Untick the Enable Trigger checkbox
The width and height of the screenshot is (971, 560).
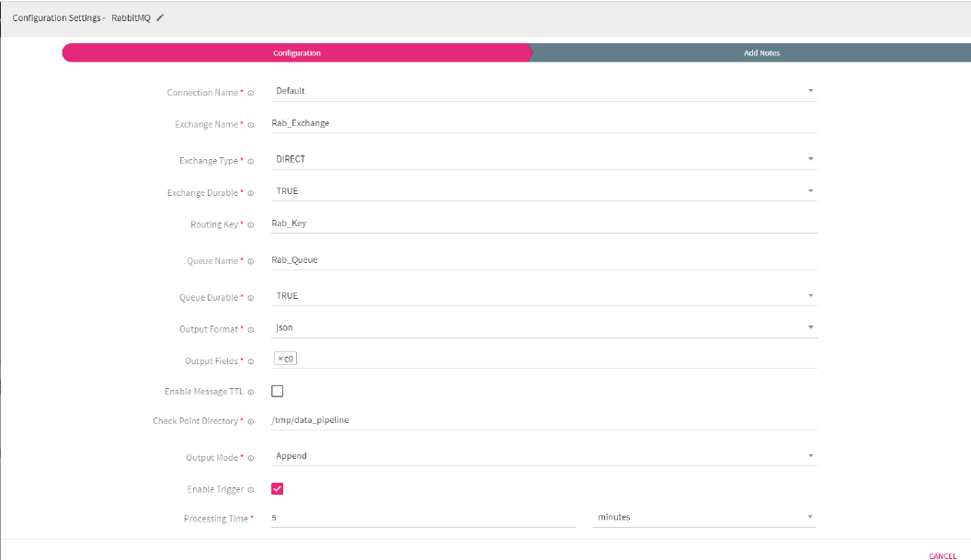(x=278, y=489)
